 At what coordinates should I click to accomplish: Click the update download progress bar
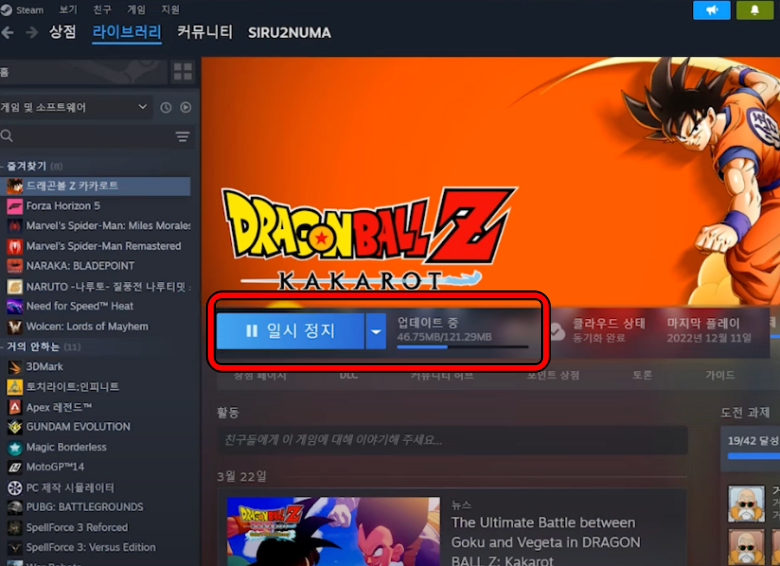[462, 347]
